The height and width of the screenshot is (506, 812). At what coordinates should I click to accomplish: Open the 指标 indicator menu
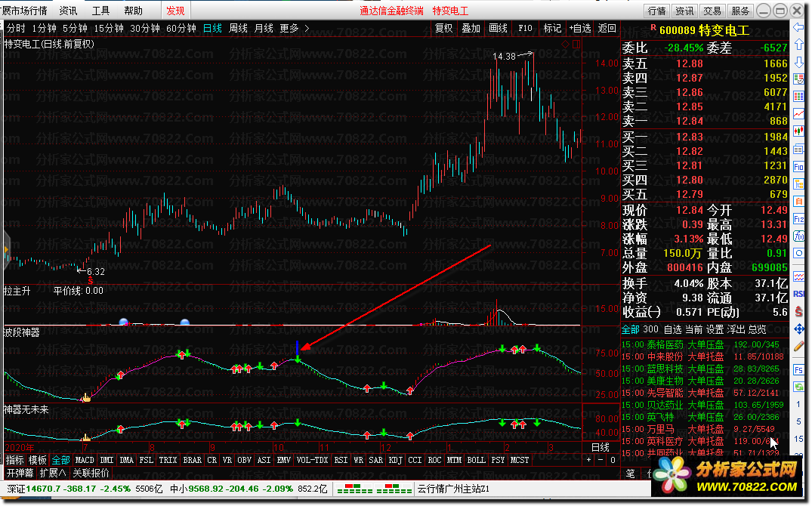[14, 460]
